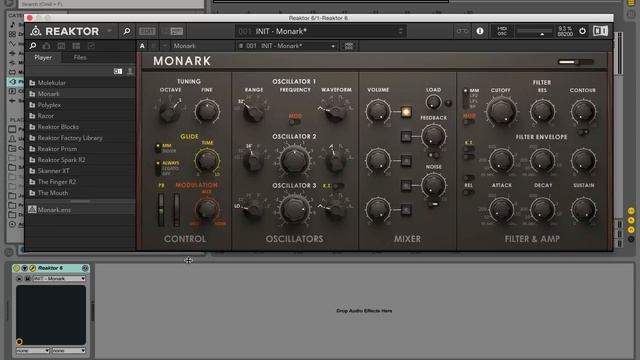Click the Reaktor output level meter slider

click(x=534, y=31)
